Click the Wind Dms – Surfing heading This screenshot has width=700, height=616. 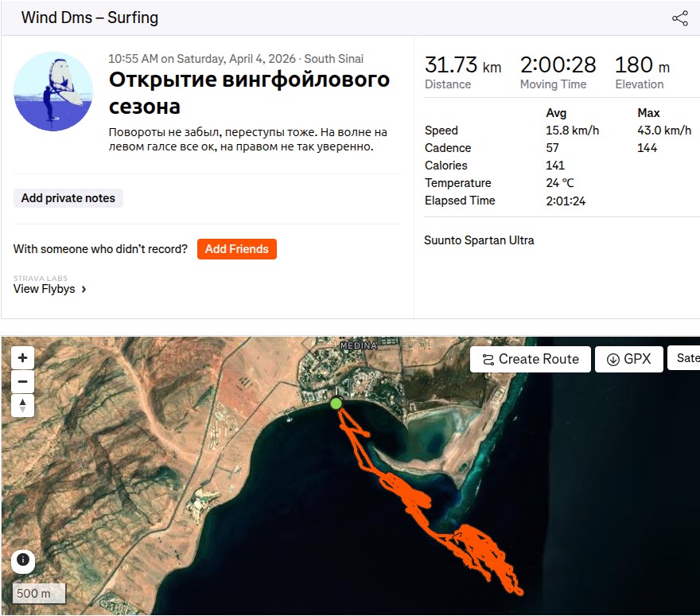89,18
